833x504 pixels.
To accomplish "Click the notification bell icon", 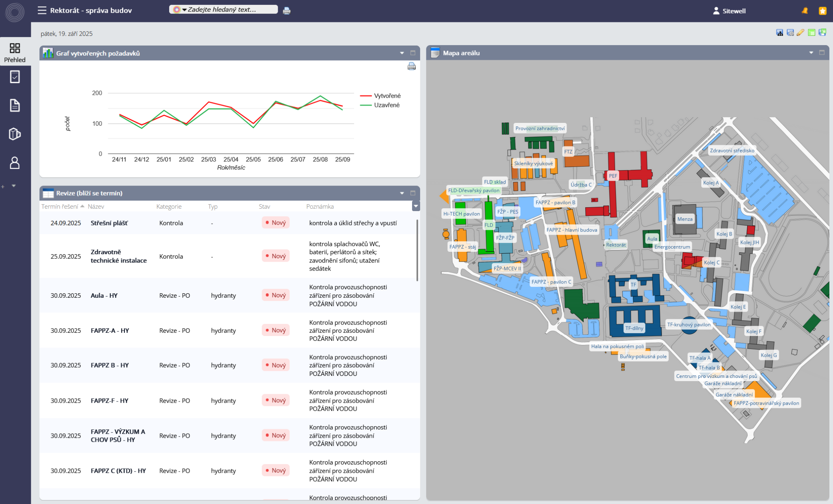I will pyautogui.click(x=805, y=11).
